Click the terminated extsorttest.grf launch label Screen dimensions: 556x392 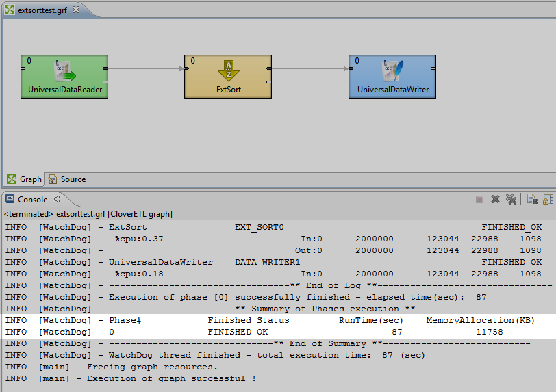88,214
